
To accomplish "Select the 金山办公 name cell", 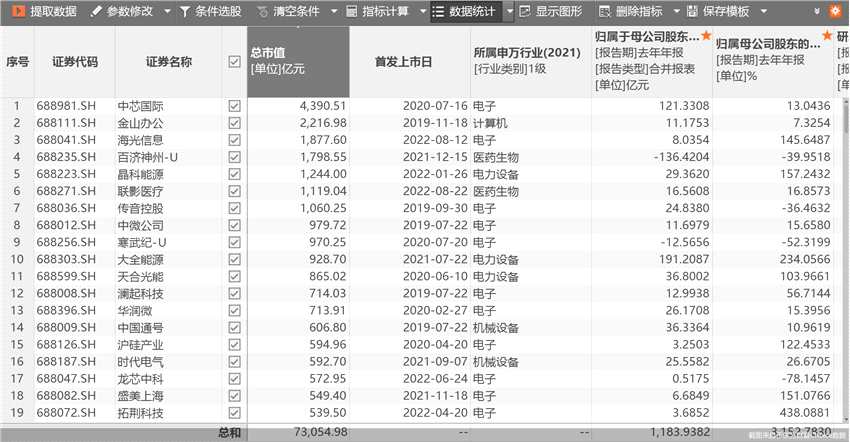I will 140,123.
